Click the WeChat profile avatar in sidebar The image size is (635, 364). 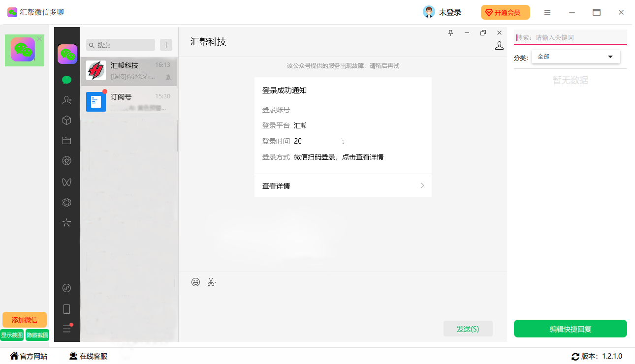pyautogui.click(x=67, y=54)
